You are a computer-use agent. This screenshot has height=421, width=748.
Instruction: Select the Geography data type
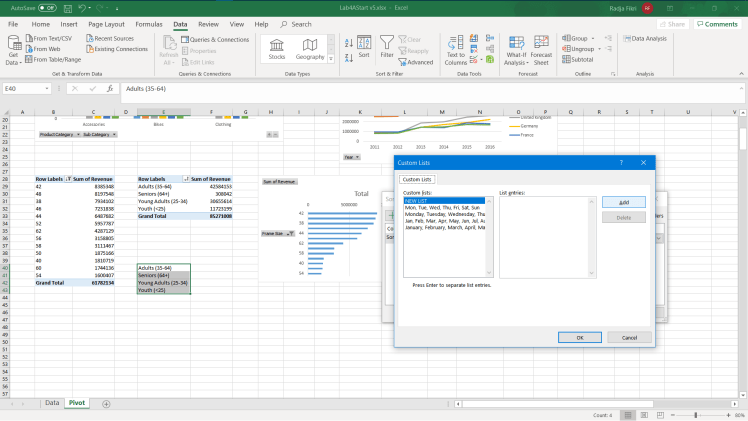click(310, 48)
